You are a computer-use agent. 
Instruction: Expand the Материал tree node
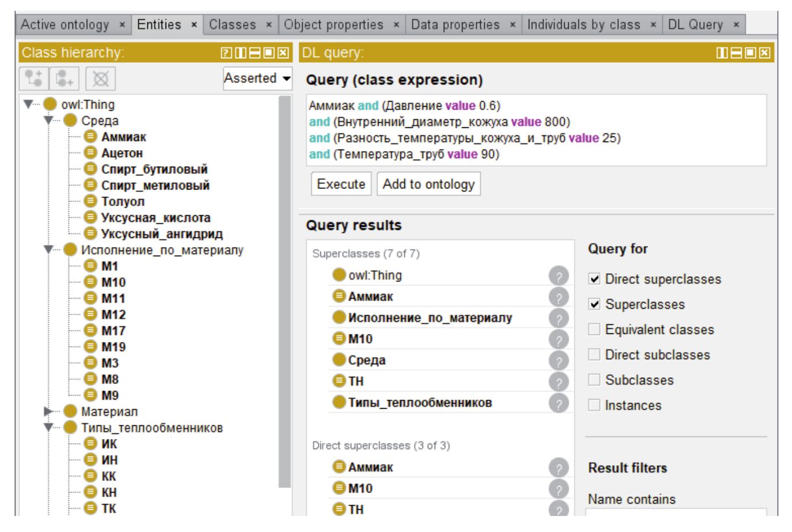coord(49,412)
